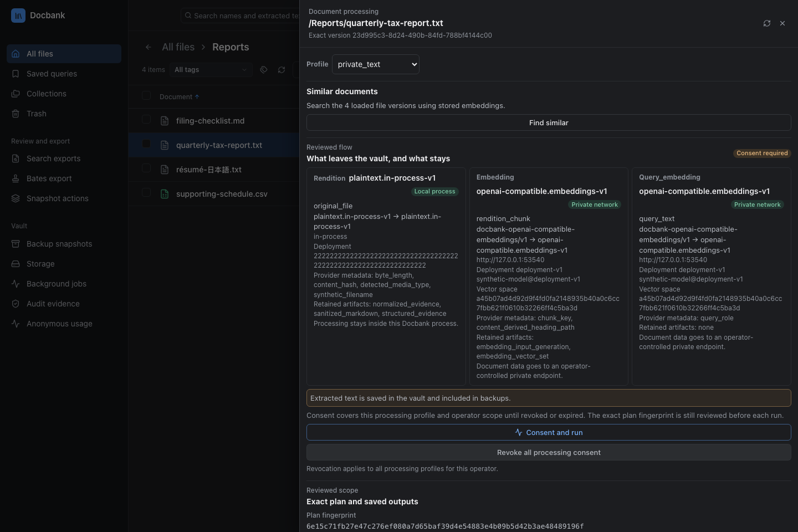The width and height of the screenshot is (798, 532).
Task: Toggle the select-all documents checkbox
Action: [146, 95]
